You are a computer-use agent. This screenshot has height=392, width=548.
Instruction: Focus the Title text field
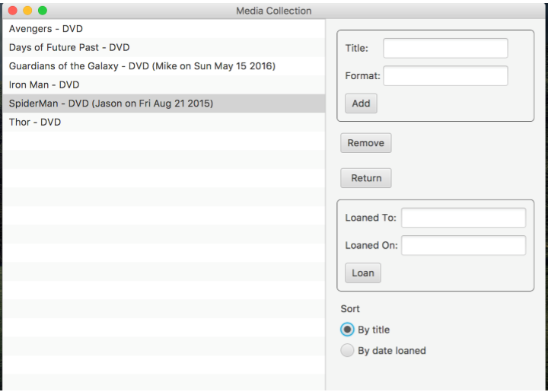point(445,48)
